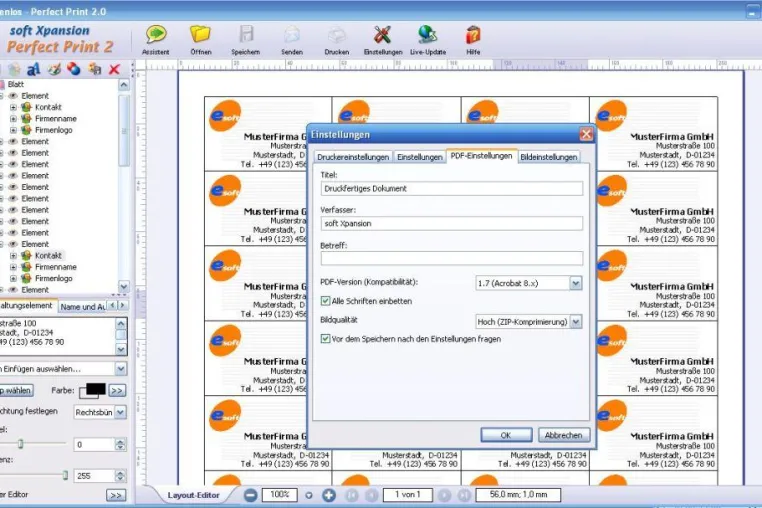Switch to Druckereinstellungen tab

pyautogui.click(x=353, y=157)
